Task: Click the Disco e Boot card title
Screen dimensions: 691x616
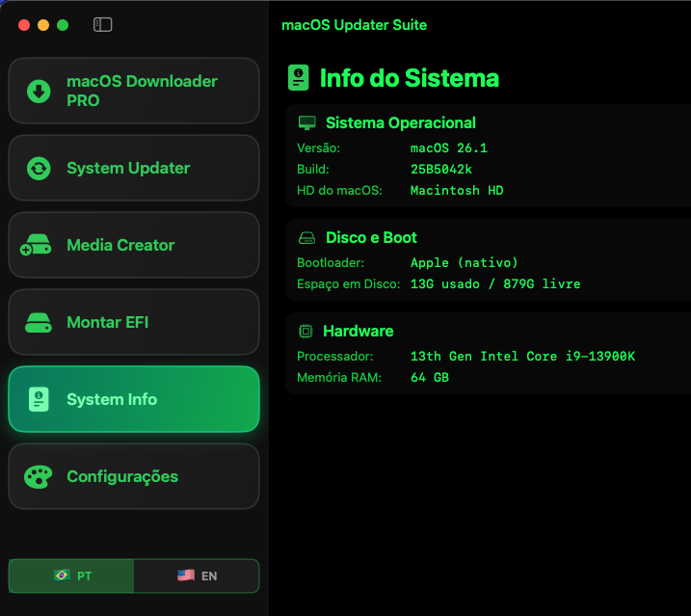Action: pos(371,238)
